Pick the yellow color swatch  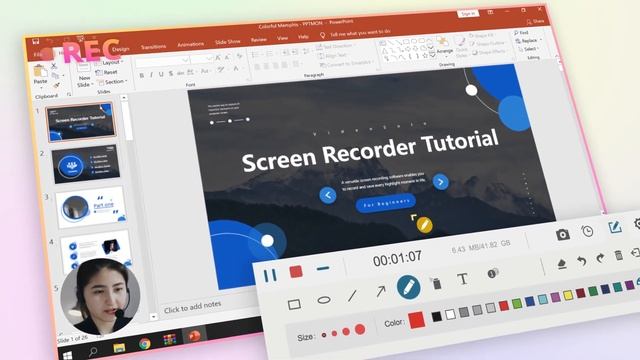click(x=568, y=296)
